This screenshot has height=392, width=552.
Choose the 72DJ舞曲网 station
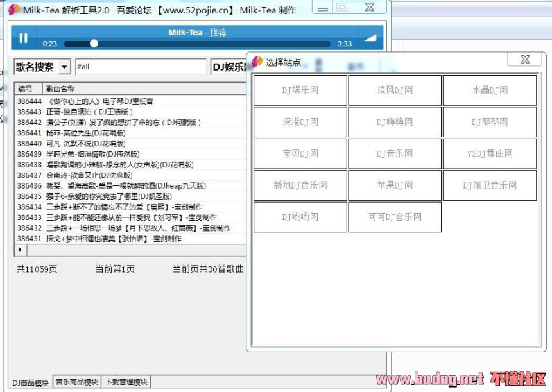490,153
